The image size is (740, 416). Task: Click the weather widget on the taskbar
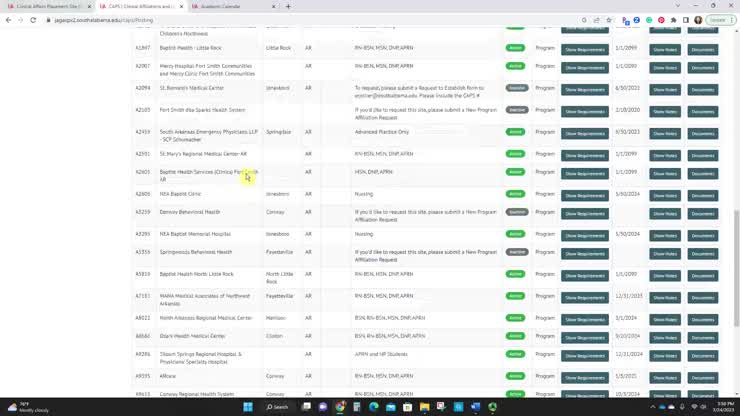coord(28,407)
